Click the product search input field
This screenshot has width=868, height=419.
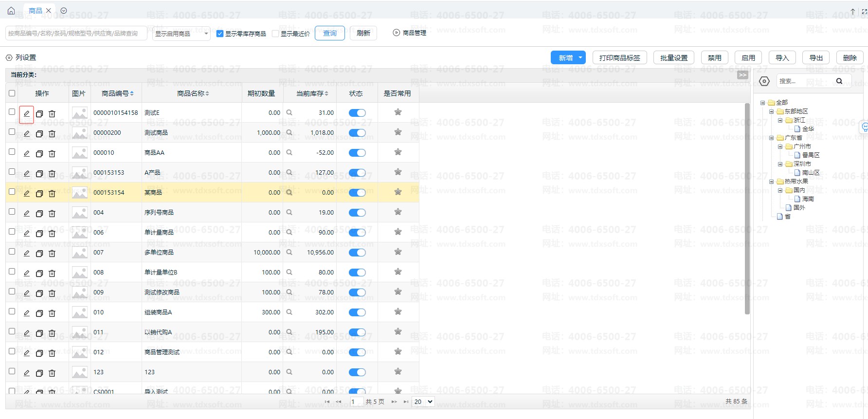pos(76,34)
